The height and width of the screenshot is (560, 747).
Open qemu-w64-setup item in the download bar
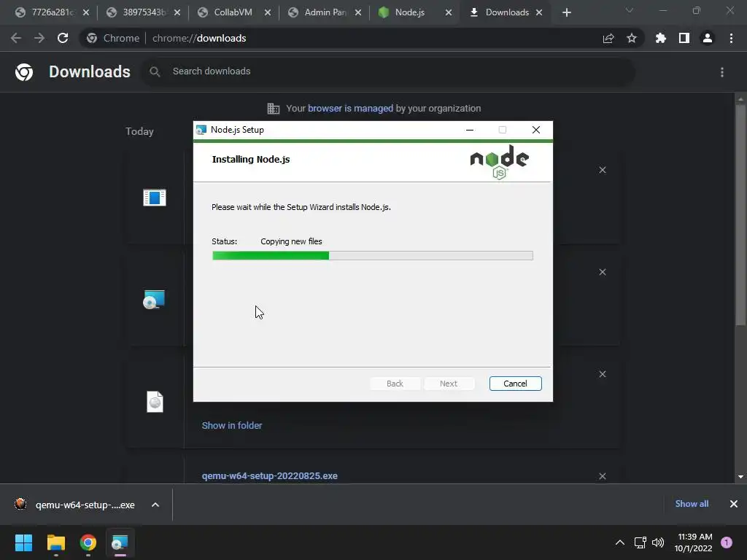[x=77, y=505]
